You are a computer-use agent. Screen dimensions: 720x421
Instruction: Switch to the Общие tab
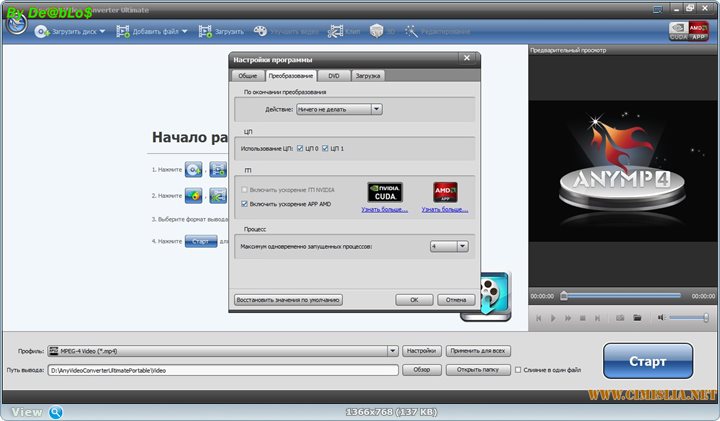(x=248, y=76)
